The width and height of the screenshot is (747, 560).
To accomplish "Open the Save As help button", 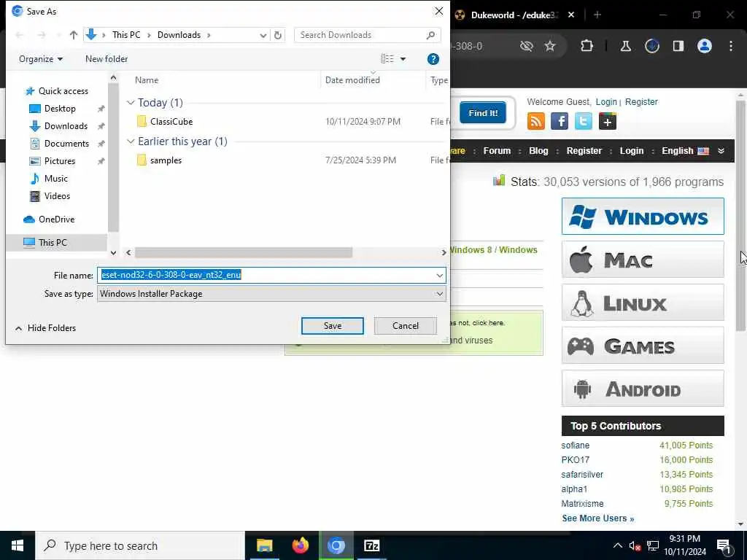I will [433, 59].
